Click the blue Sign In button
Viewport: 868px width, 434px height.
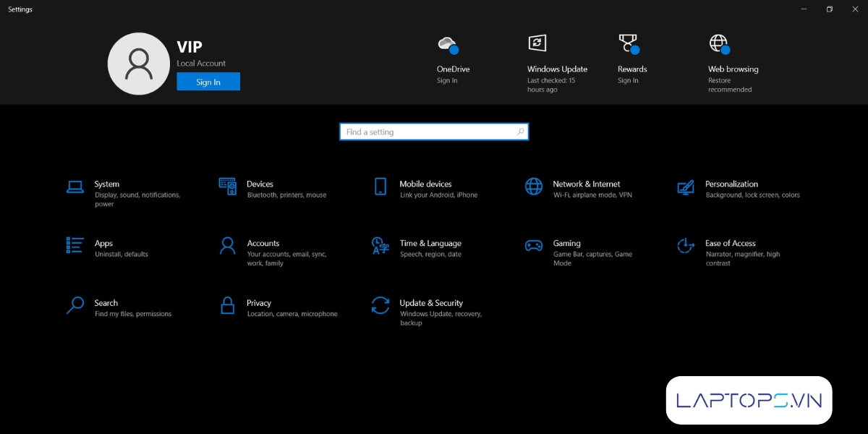pos(208,82)
